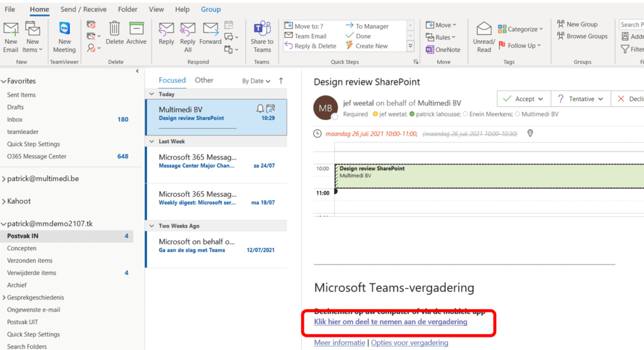Image resolution: width=644 pixels, height=350 pixels.
Task: Switch to the View tab
Action: point(156,9)
